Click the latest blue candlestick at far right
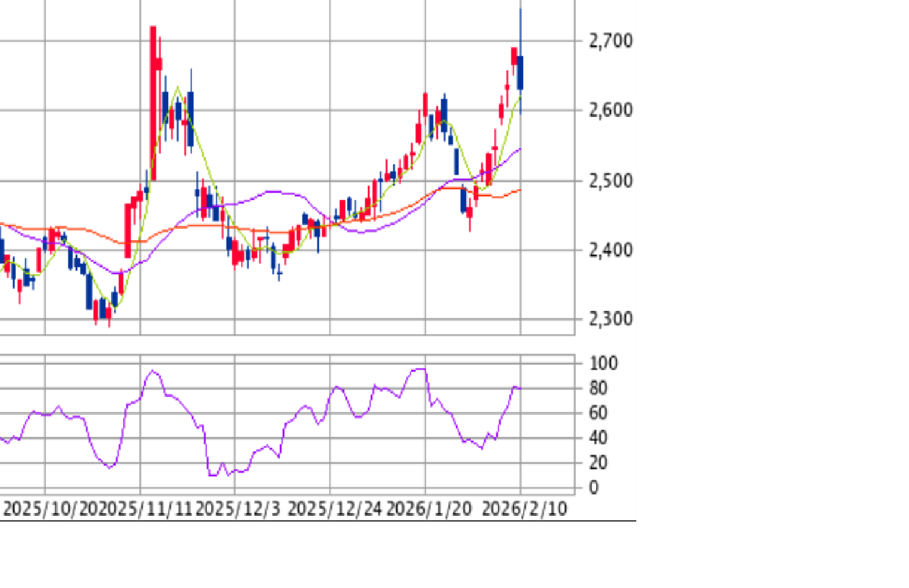This screenshot has height=588, width=909. click(x=520, y=72)
